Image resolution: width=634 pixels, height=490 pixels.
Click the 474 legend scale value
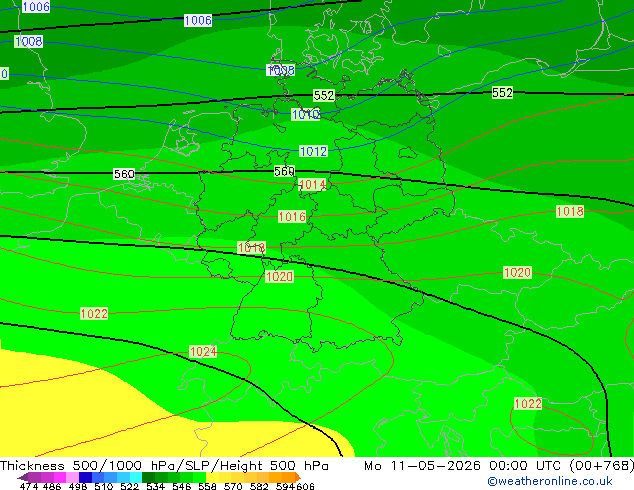[29, 486]
